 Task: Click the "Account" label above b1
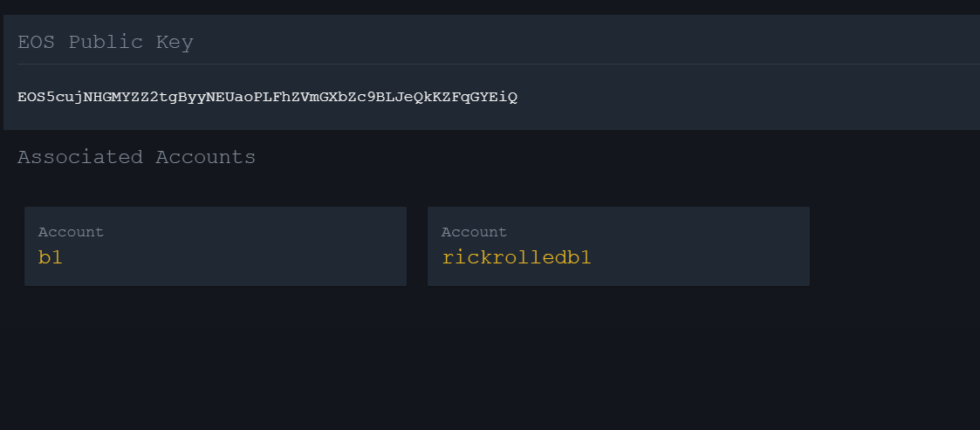tap(71, 232)
